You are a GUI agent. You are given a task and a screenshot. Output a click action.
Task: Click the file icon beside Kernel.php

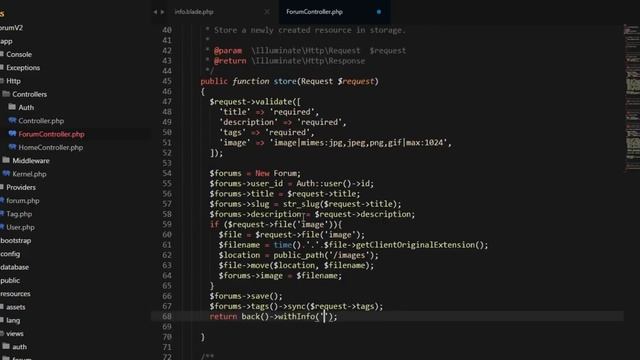(x=6, y=173)
